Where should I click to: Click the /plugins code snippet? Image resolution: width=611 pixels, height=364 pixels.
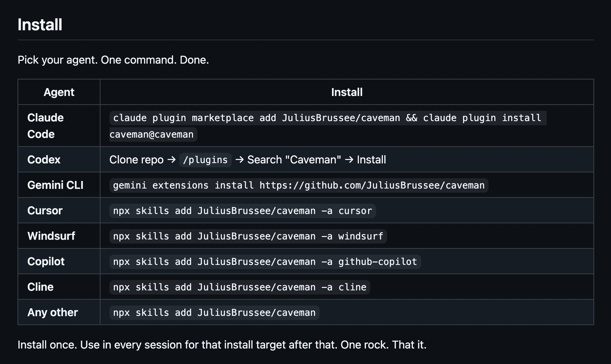click(x=205, y=160)
